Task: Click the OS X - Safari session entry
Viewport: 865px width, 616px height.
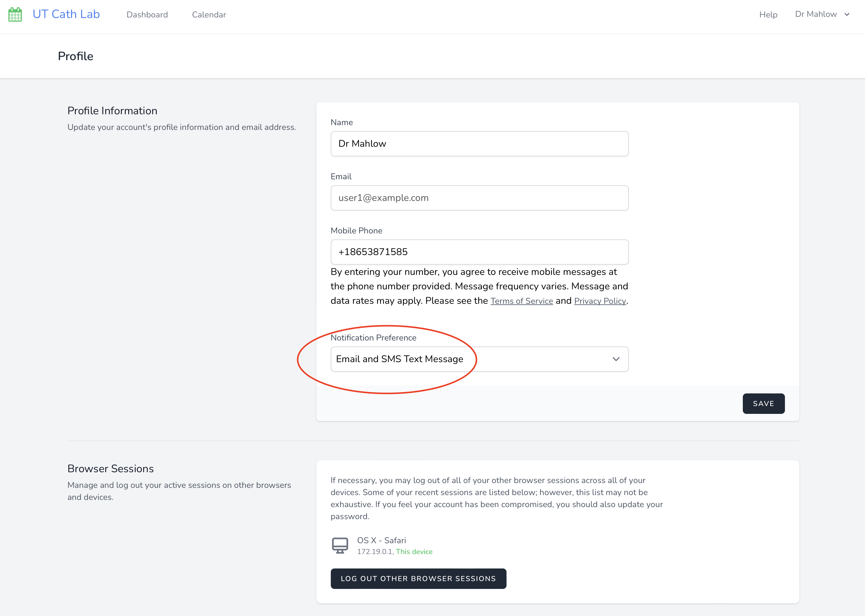Action: 381,540
